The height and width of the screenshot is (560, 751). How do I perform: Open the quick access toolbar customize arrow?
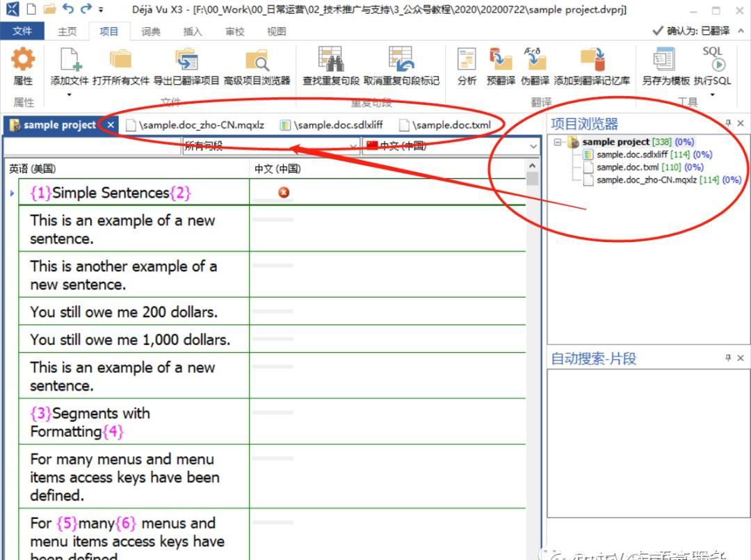101,9
